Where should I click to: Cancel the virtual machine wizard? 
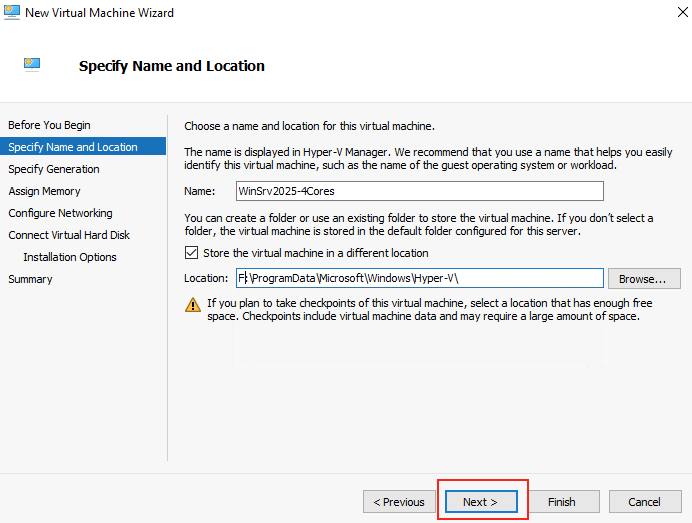pos(645,502)
